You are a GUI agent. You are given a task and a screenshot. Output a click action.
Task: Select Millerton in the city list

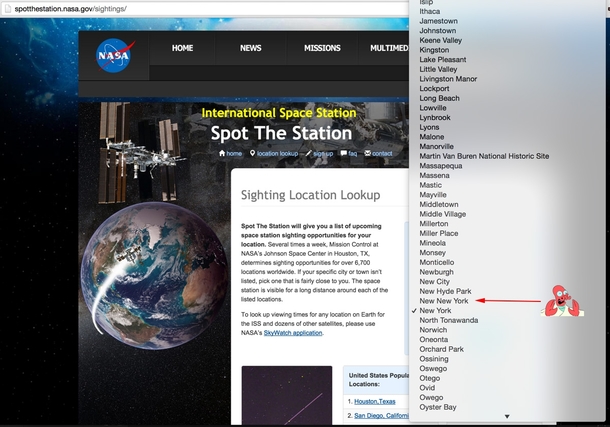pos(434,224)
